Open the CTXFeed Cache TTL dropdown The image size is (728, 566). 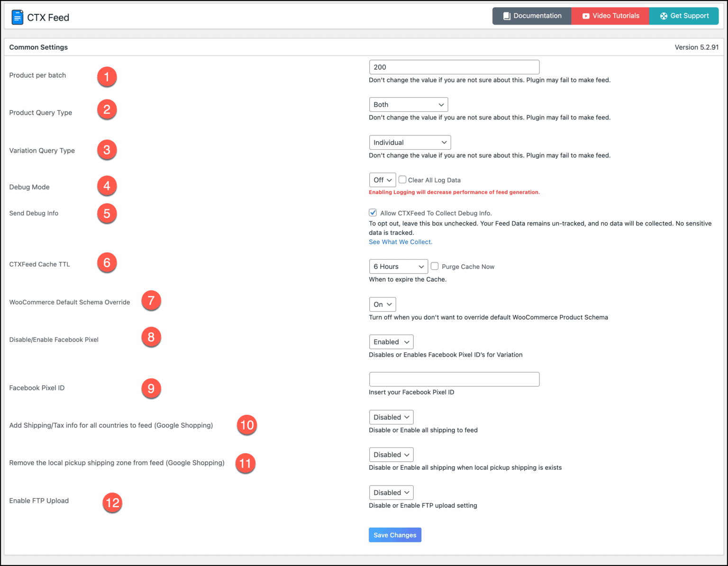(x=398, y=266)
